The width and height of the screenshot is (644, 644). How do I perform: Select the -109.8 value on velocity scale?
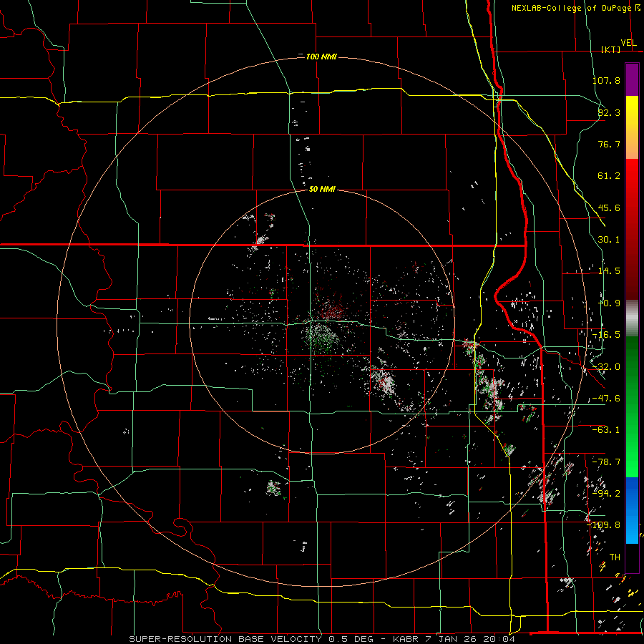point(604,525)
